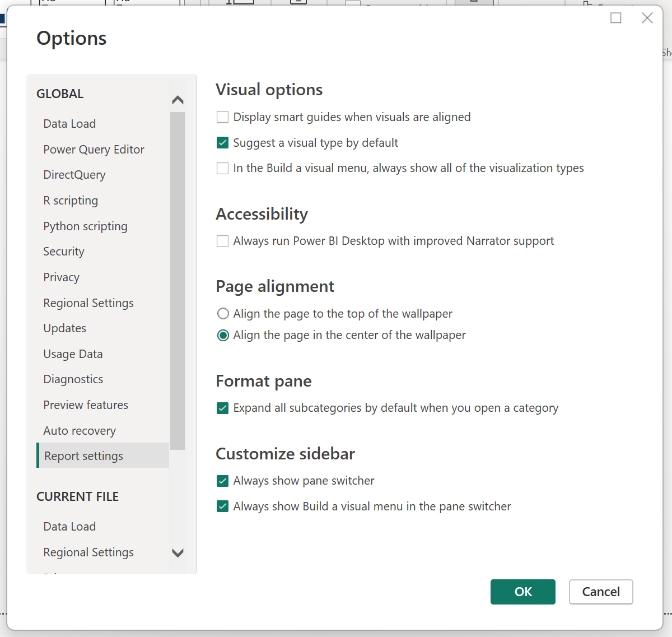Open Diagnostics options
Screen dimensions: 672x637
pyautogui.click(x=73, y=379)
